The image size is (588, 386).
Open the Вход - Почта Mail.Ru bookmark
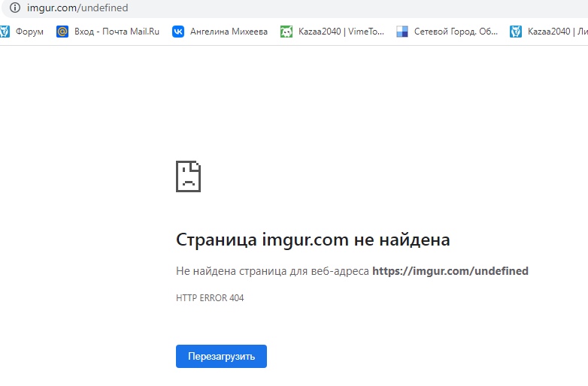[117, 32]
